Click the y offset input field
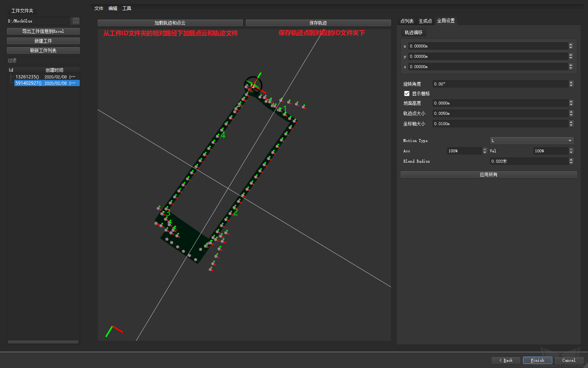The image size is (588, 368). 488,56
